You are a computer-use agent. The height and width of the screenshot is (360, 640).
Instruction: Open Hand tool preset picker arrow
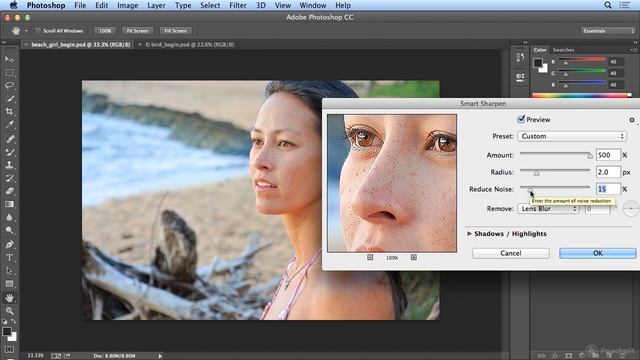pos(26,31)
